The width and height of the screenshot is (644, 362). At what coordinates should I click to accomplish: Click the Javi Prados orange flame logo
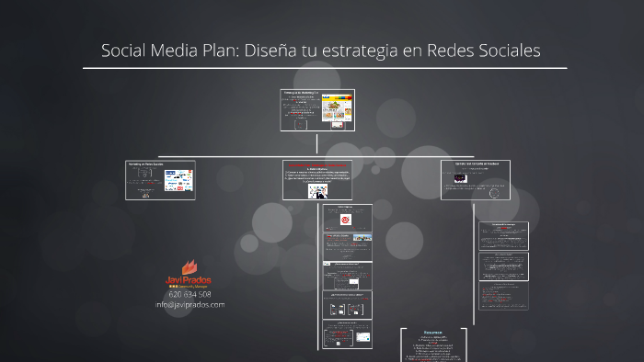tap(190, 267)
